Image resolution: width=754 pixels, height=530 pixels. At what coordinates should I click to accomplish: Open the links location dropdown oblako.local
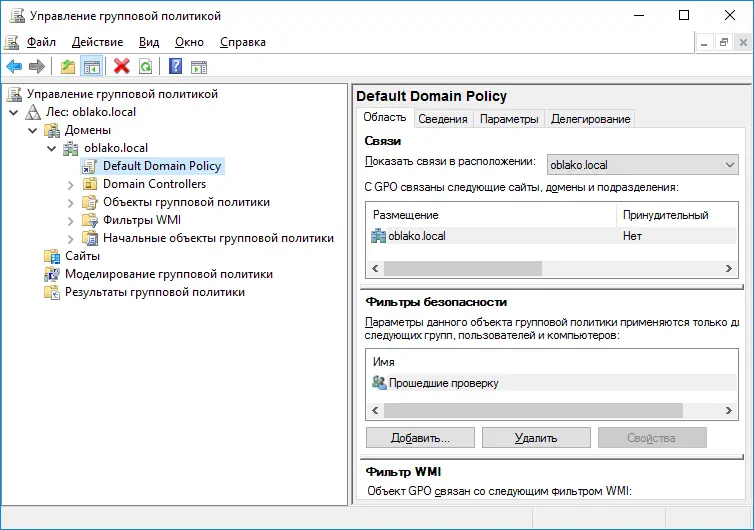pos(642,165)
